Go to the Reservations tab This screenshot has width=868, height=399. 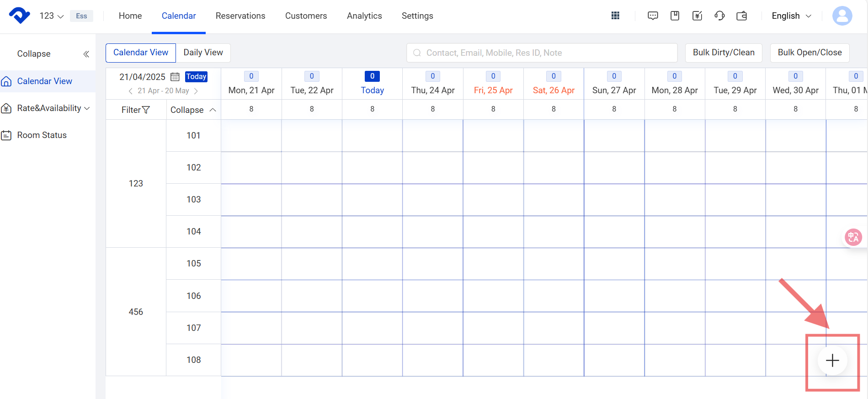coord(240,16)
